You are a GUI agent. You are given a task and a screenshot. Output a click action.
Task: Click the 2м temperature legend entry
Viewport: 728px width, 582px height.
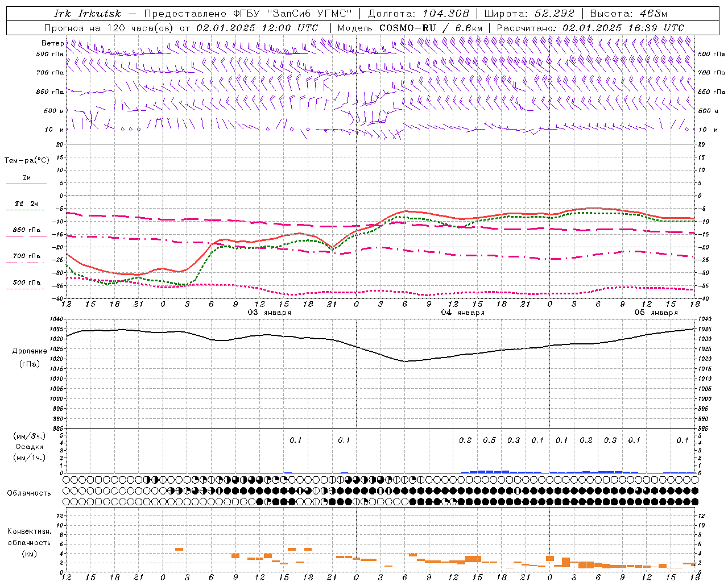pos(27,177)
